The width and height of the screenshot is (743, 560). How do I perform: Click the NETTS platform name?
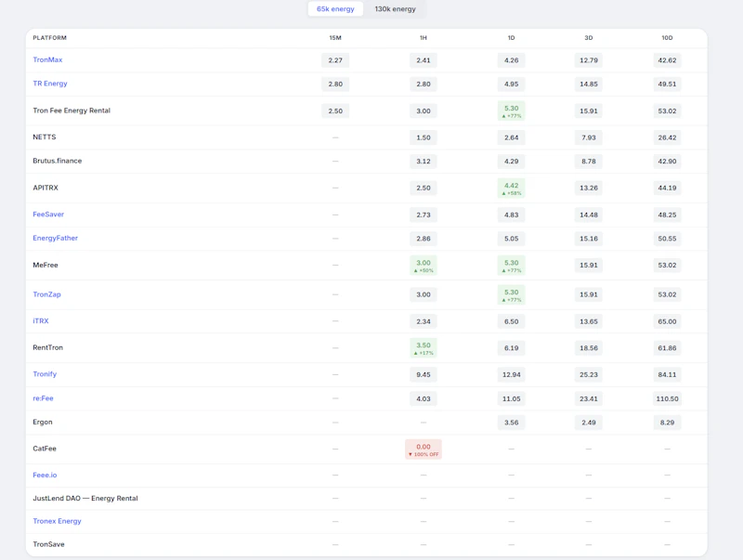(x=45, y=137)
